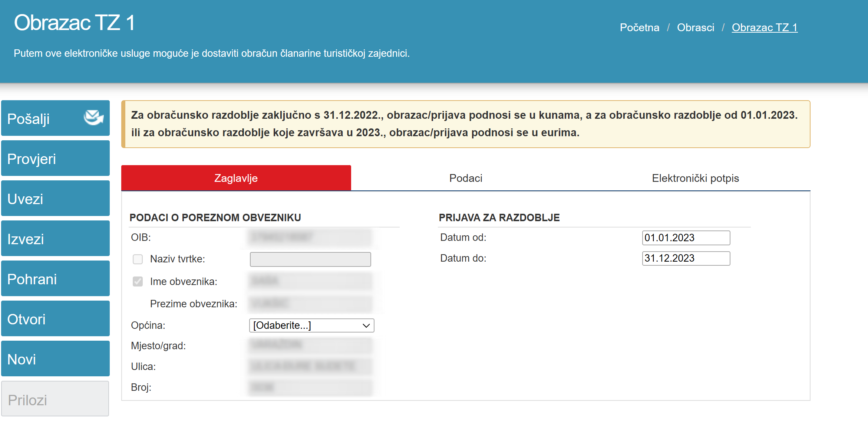Image resolution: width=868 pixels, height=442 pixels.
Task: Click the PODACI O POREZNOM OBVEZNIKU heading
Action: point(215,217)
